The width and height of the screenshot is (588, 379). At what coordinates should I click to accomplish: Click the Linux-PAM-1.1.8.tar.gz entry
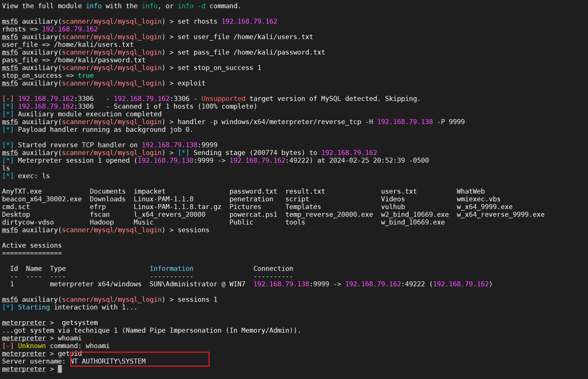177,207
